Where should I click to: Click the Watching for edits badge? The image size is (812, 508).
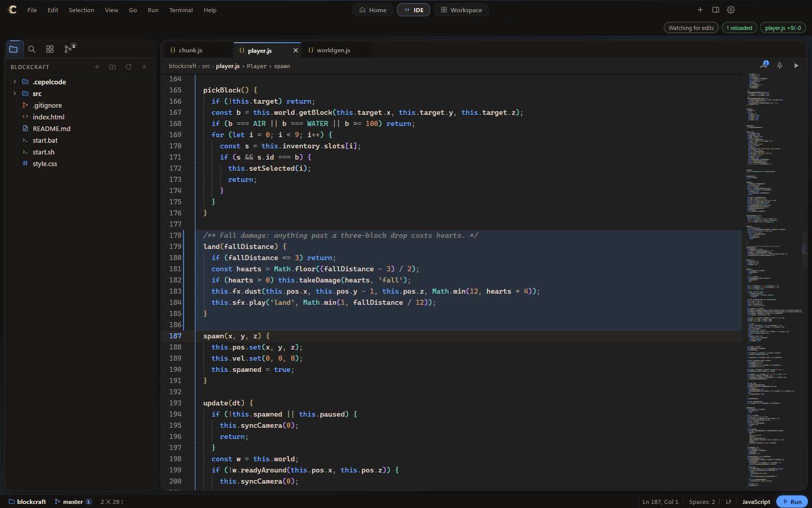coord(691,28)
